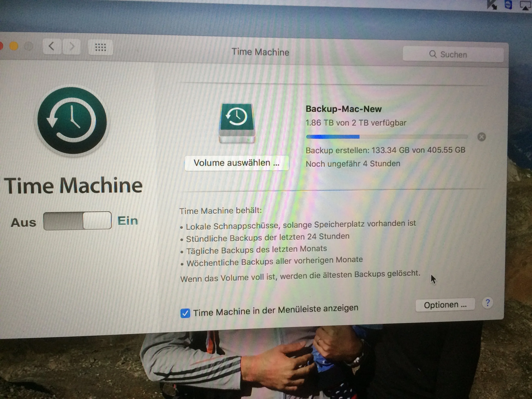Cancel the backup with the x icon
This screenshot has width=532, height=399.
[x=482, y=137]
